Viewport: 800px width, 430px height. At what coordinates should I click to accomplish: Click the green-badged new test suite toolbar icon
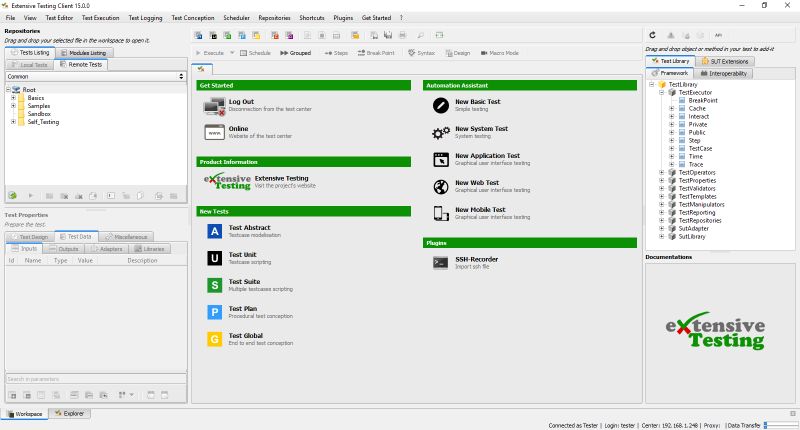point(228,35)
